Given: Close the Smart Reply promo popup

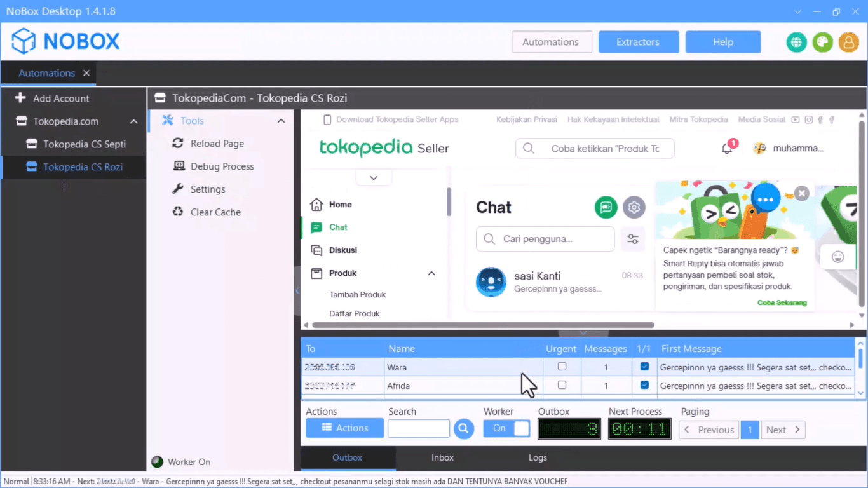Looking at the screenshot, I should click(x=802, y=193).
